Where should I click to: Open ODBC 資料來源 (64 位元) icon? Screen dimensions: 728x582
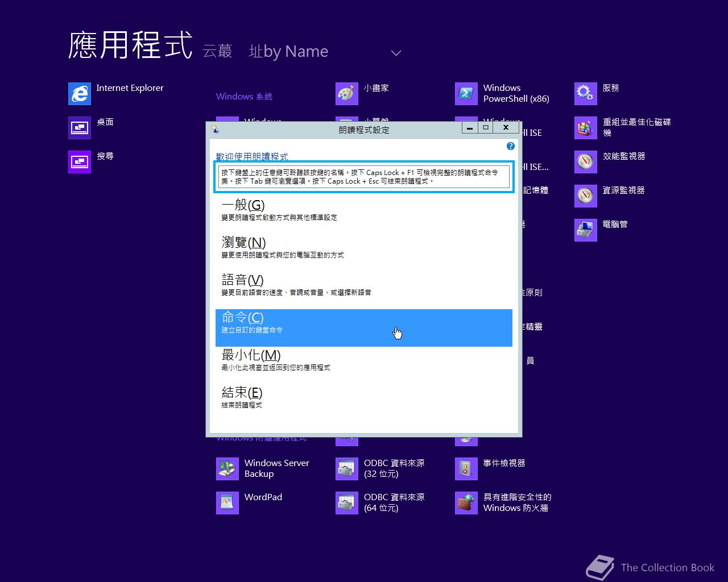tap(347, 503)
